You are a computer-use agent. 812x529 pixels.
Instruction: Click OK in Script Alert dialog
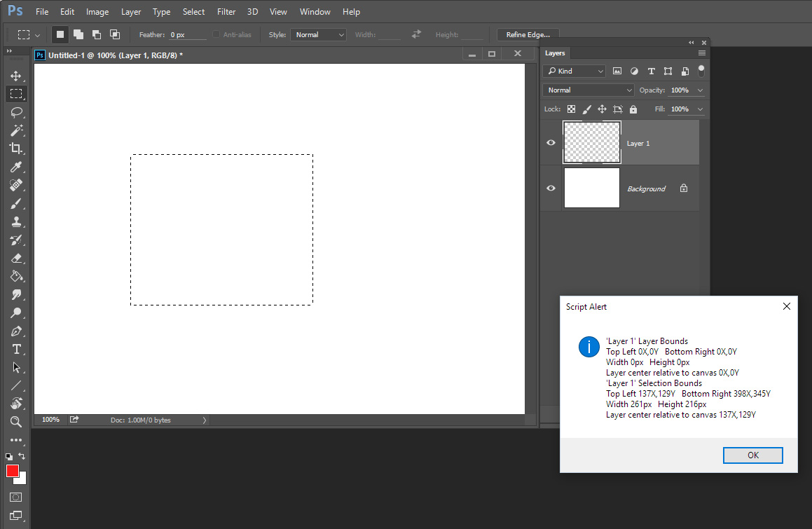(x=752, y=455)
